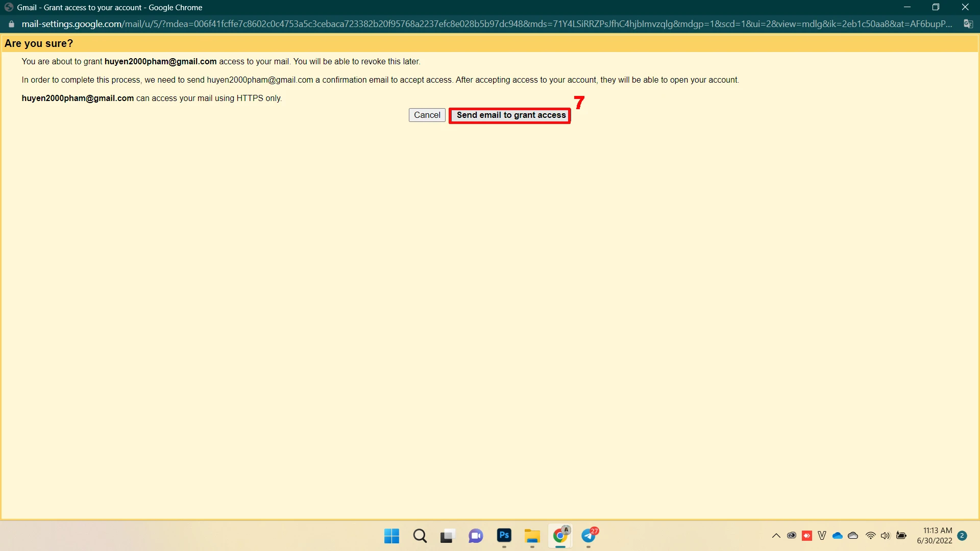Open Task View on the taskbar
Image resolution: width=980 pixels, height=551 pixels.
447,536
